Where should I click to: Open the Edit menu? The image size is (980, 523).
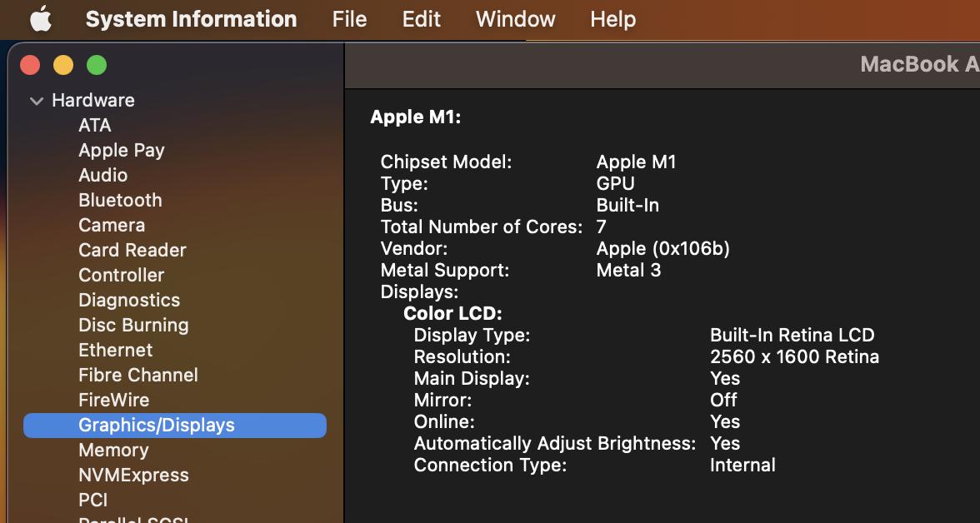click(422, 19)
